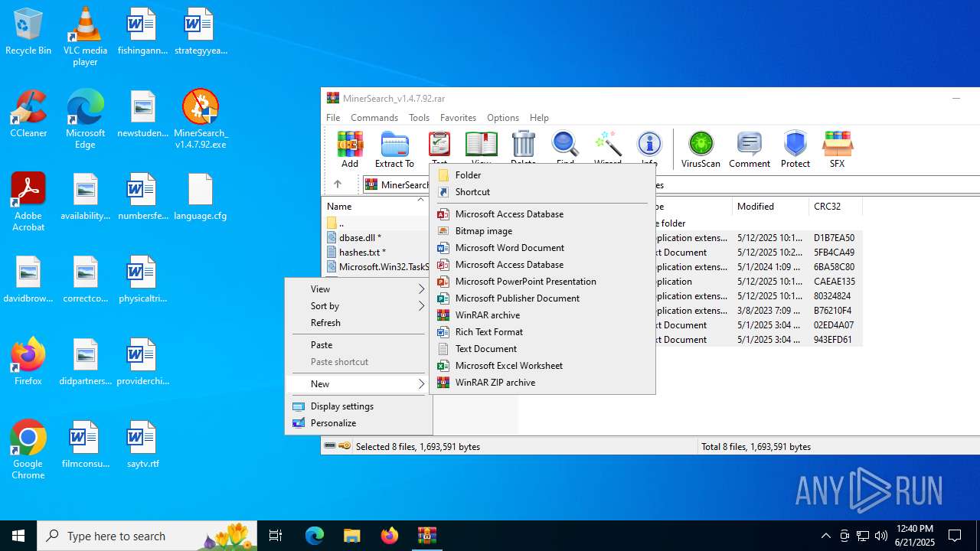Open the Commands menu

[x=374, y=118]
